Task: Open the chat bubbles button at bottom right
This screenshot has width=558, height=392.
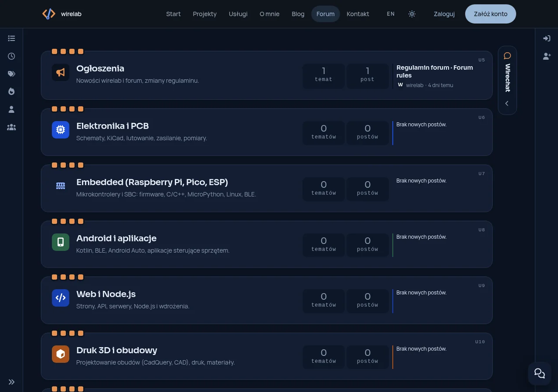Action: 540,373
